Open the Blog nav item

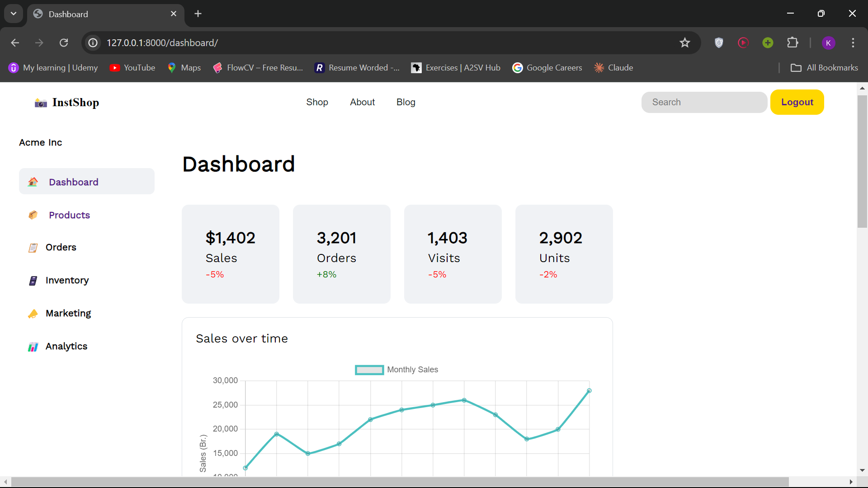point(406,102)
